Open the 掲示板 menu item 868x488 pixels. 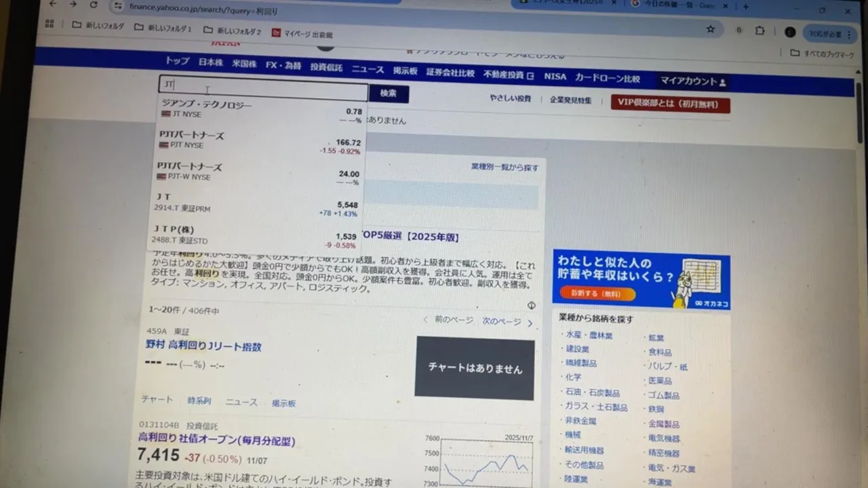pyautogui.click(x=405, y=70)
